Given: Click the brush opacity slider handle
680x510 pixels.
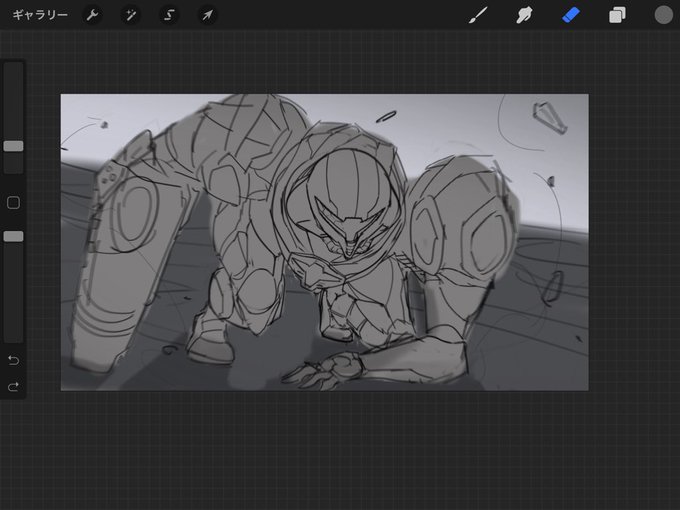Looking at the screenshot, I should [13, 236].
